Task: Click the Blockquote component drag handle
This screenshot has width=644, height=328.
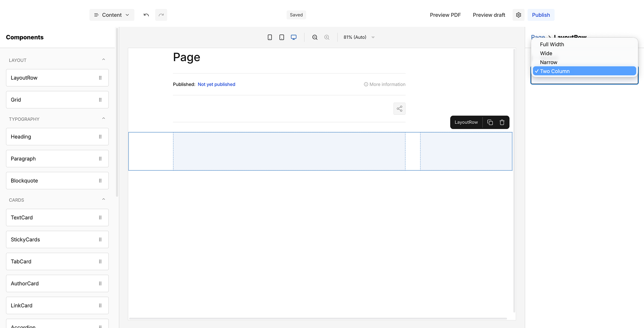Action: (100, 181)
